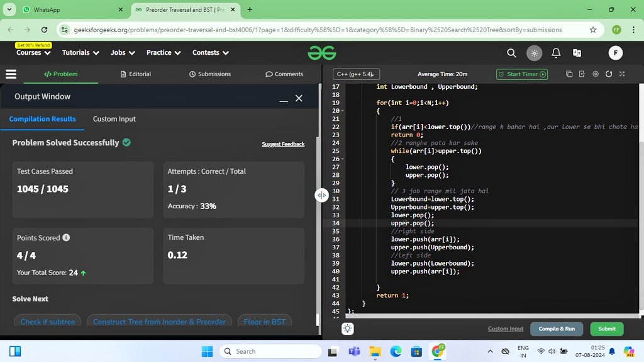The width and height of the screenshot is (644, 362).
Task: Reset code with the refresh icon
Action: (x=609, y=74)
